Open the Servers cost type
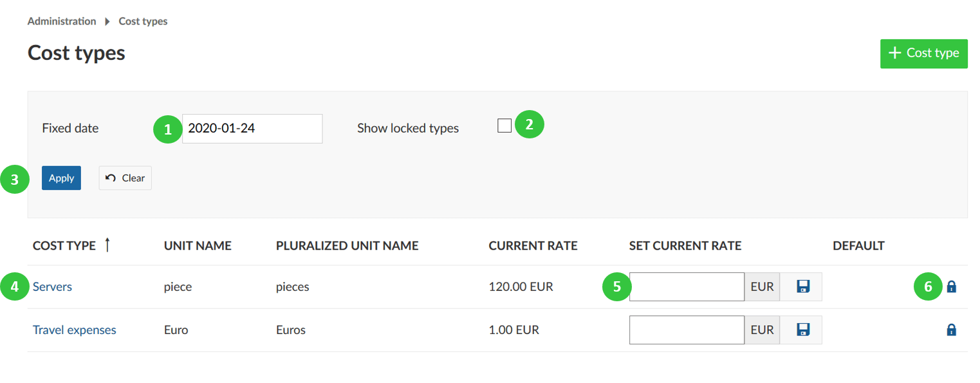The height and width of the screenshot is (383, 980). coord(52,286)
